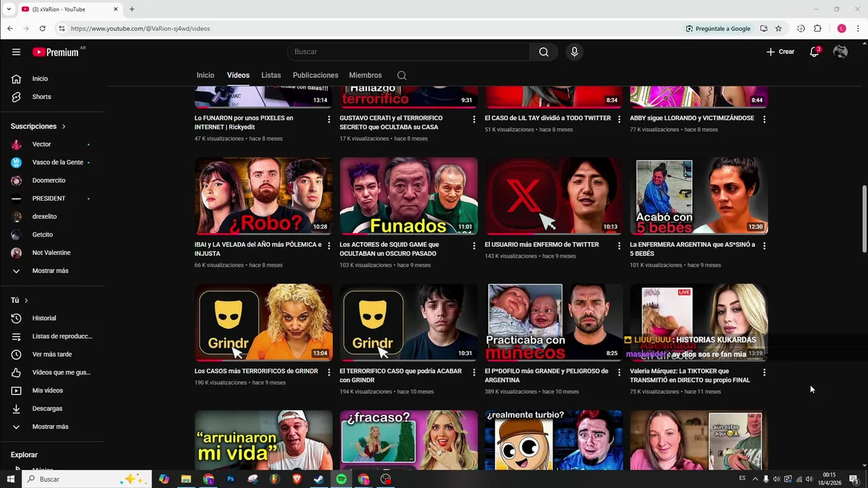
Task: Play the ¿Robo? IBAI thumbnail video
Action: [x=264, y=196]
